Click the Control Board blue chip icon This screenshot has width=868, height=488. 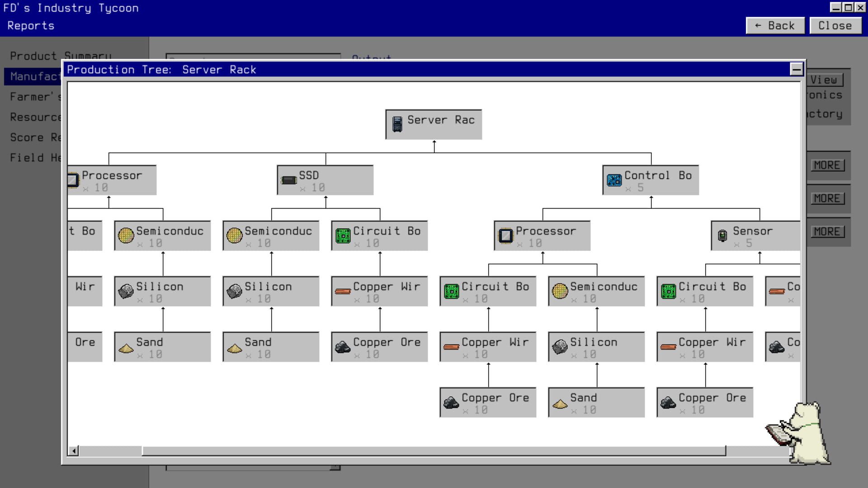click(x=614, y=180)
